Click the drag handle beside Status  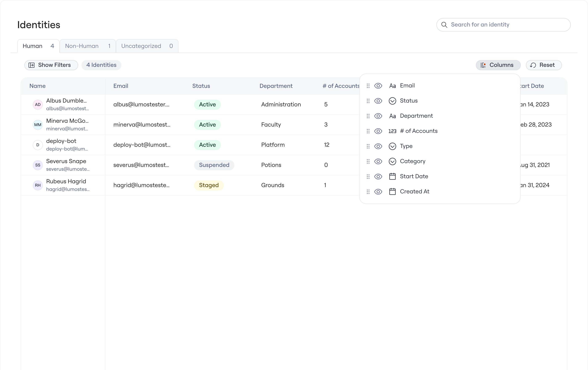tap(368, 101)
